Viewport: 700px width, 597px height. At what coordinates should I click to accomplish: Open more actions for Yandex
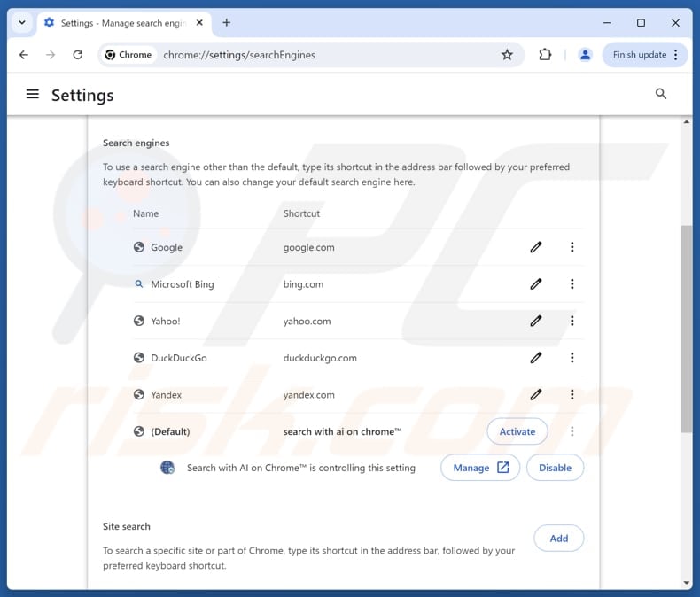tap(572, 394)
